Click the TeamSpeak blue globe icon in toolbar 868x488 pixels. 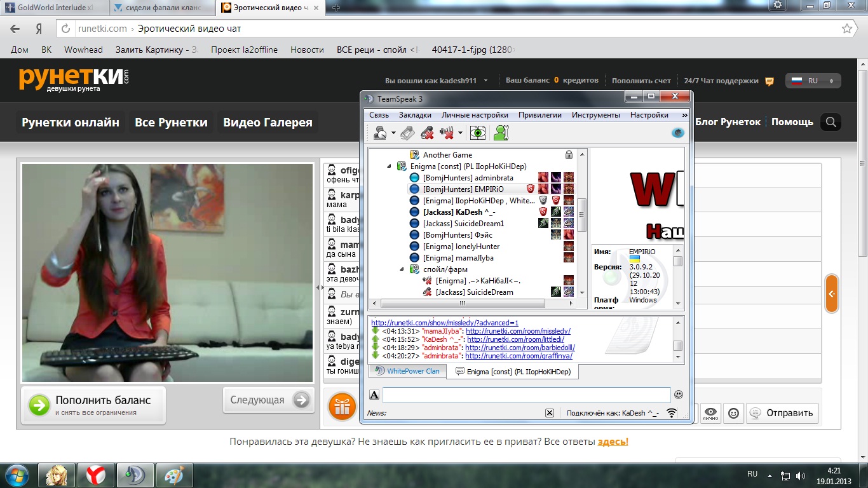click(678, 133)
